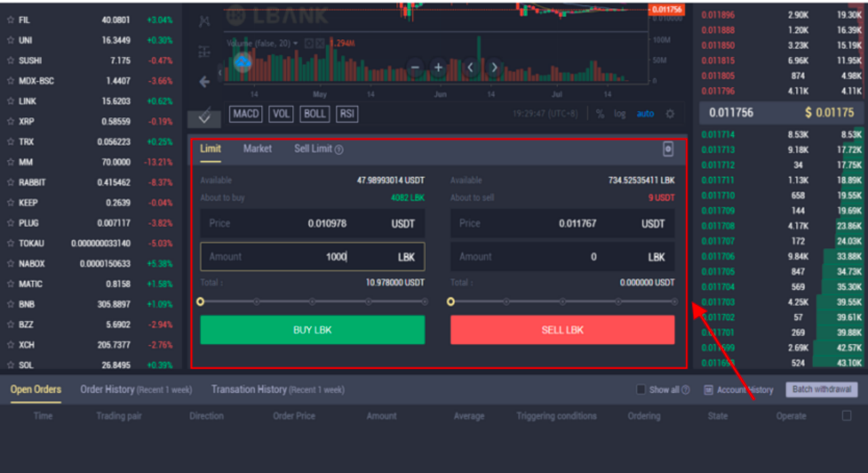The width and height of the screenshot is (868, 473).
Task: Click the sell amount slider handle
Action: 451,302
